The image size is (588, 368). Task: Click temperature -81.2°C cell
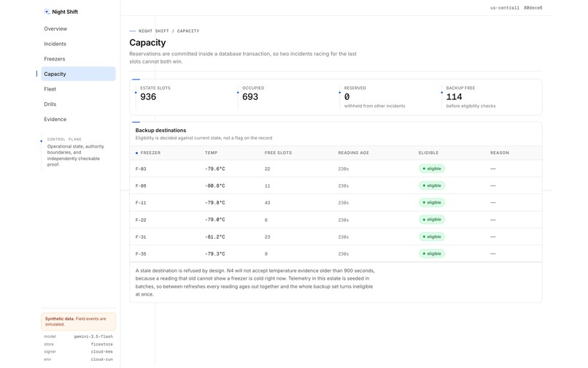215,237
